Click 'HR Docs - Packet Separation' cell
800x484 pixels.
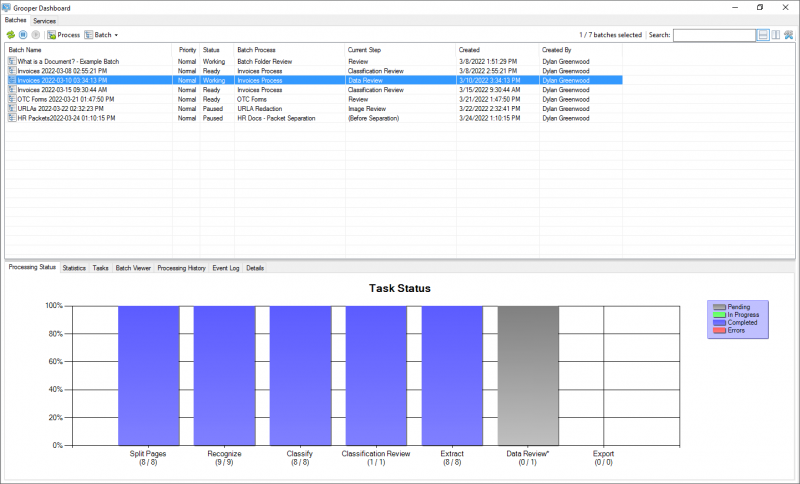click(276, 118)
